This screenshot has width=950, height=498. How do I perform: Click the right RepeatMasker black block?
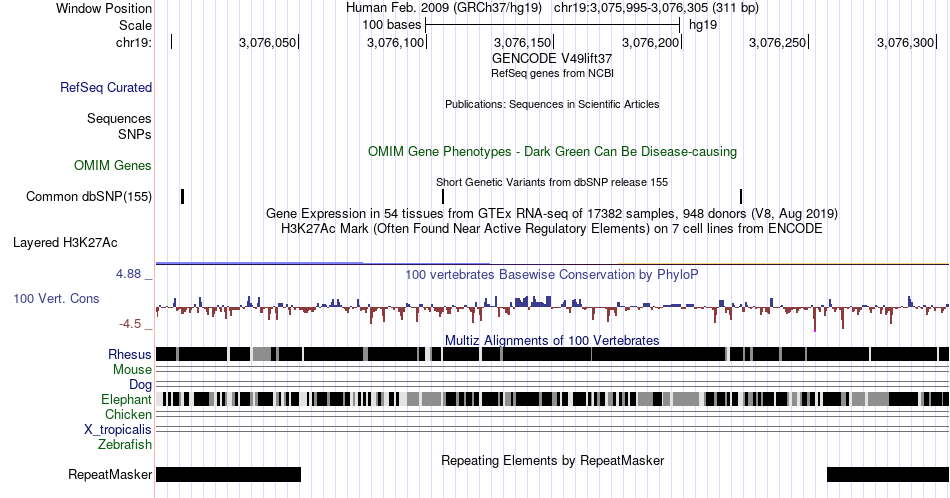(888, 474)
